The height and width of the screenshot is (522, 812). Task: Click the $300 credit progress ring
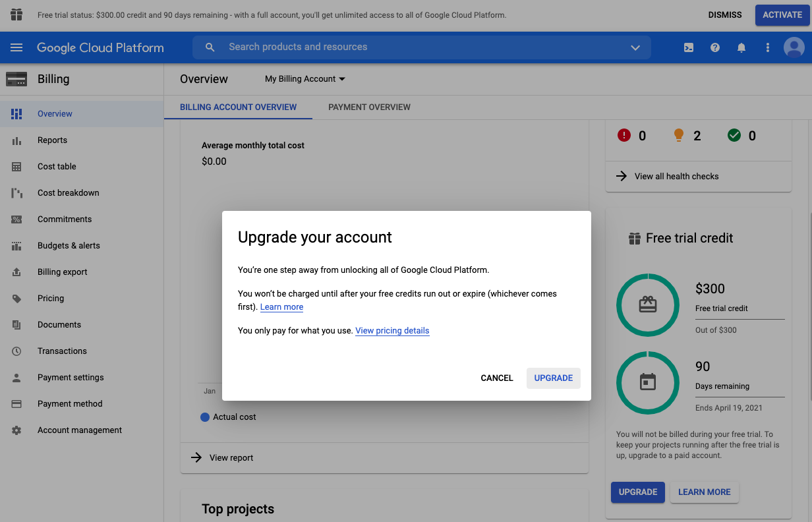click(648, 304)
